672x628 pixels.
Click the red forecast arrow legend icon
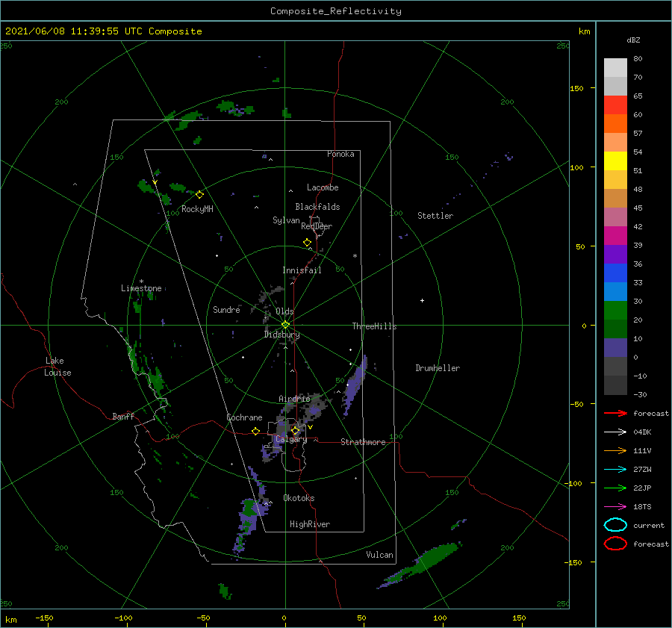point(615,413)
